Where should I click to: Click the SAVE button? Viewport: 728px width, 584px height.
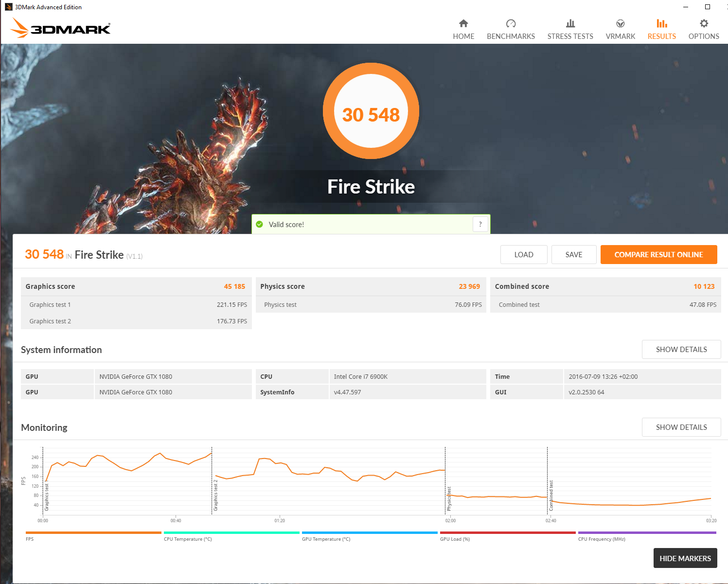(574, 254)
